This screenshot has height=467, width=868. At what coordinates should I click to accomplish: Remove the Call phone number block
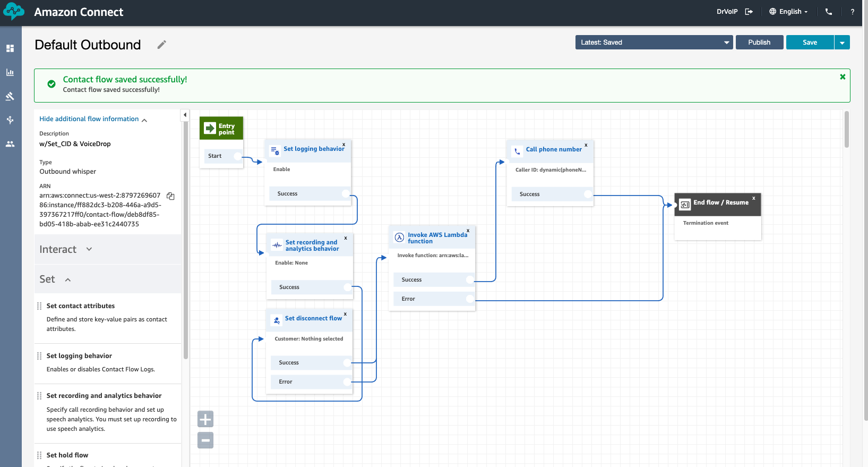(586, 145)
